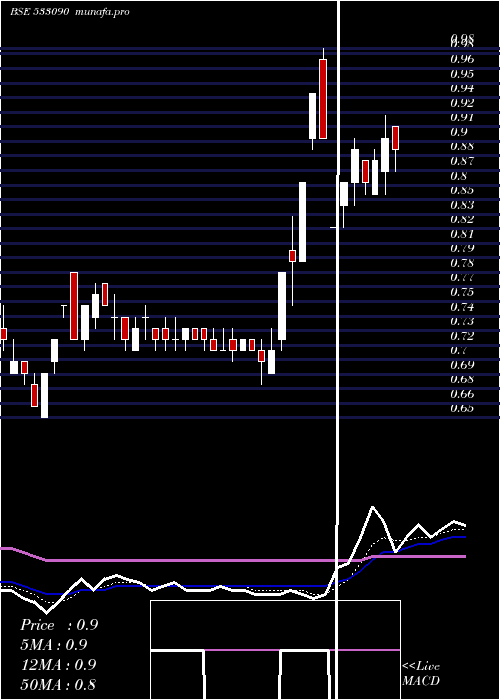500x700 pixels.
Task: Click the 0.82 price axis label
Action: point(462,219)
